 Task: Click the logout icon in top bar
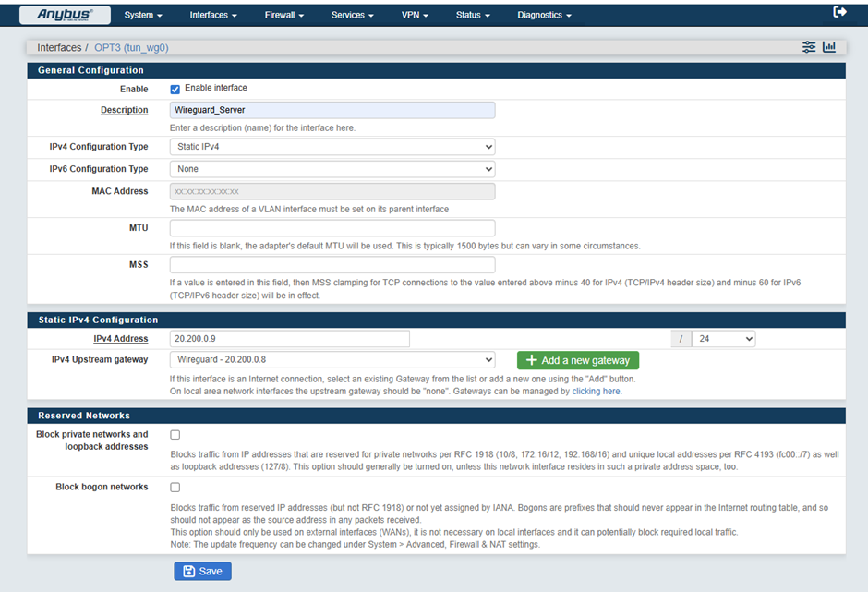click(x=839, y=12)
